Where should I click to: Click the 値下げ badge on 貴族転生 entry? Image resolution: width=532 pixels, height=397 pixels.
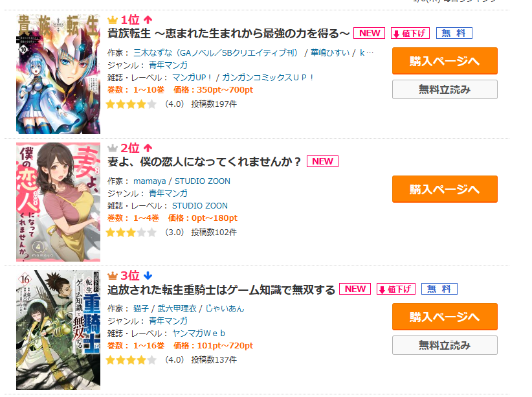pyautogui.click(x=410, y=33)
